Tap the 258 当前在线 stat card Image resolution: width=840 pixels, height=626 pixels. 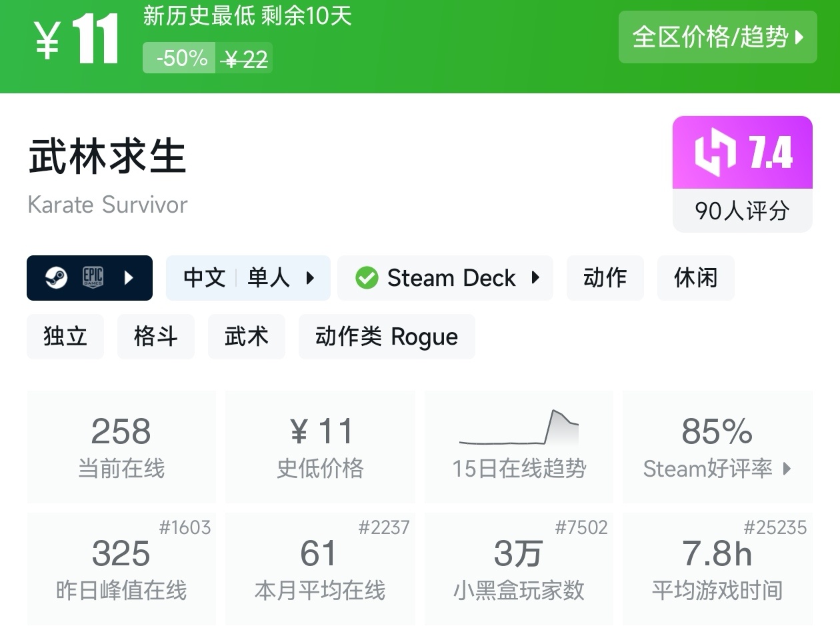click(121, 446)
